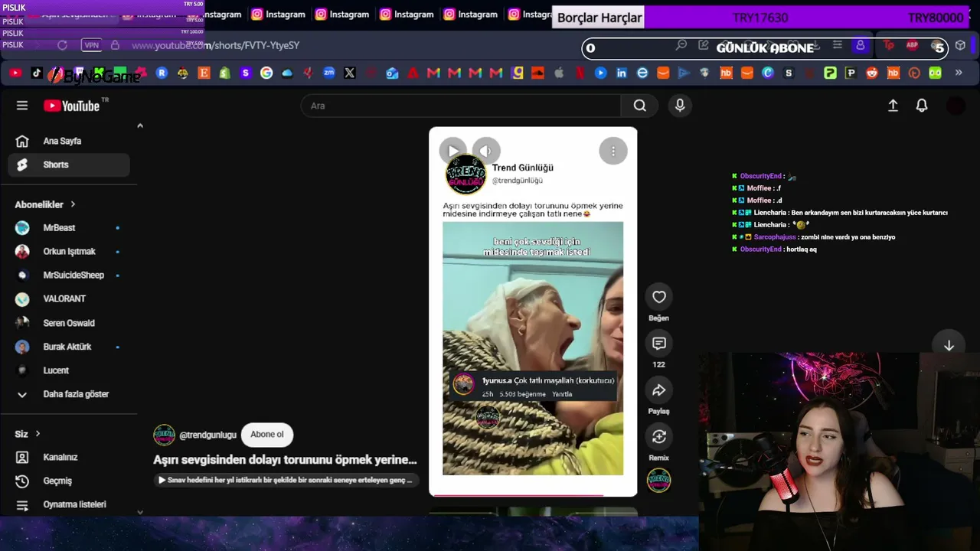Start voice search with the microphone
The height and width of the screenshot is (551, 980).
[680, 106]
